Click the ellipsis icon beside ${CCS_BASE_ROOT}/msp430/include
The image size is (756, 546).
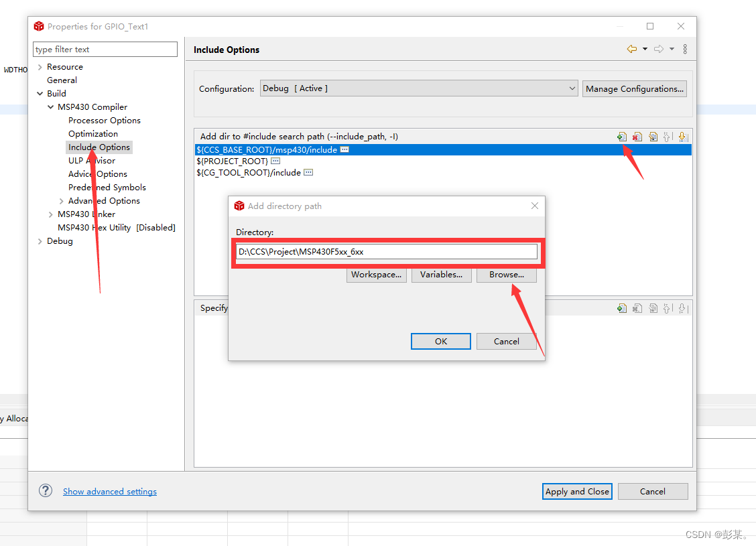click(x=344, y=150)
